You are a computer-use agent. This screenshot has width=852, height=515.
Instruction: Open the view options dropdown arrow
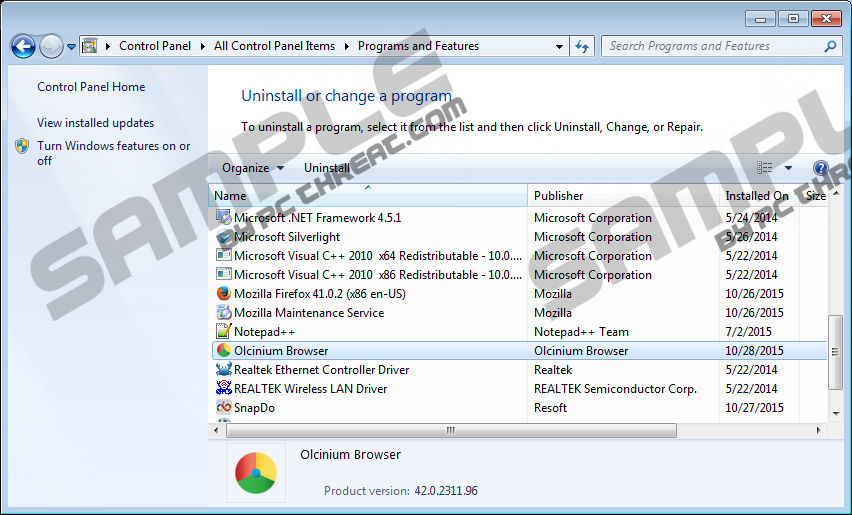pos(788,168)
